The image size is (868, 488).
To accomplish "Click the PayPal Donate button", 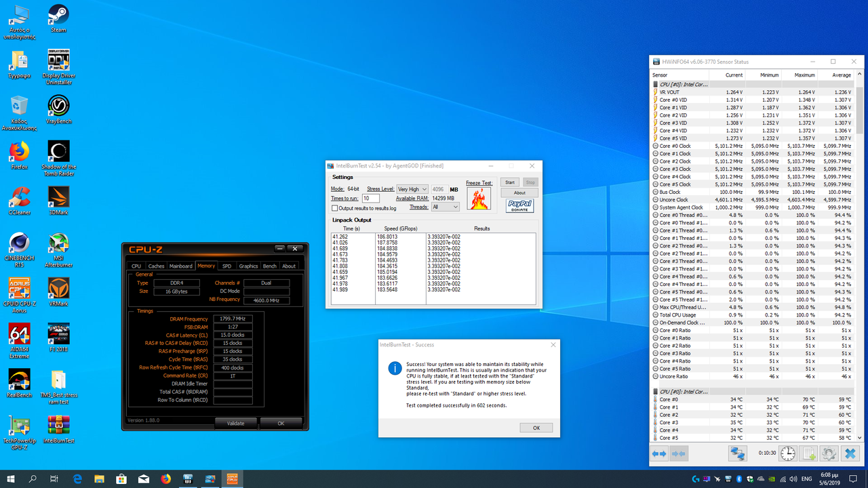I will point(519,206).
